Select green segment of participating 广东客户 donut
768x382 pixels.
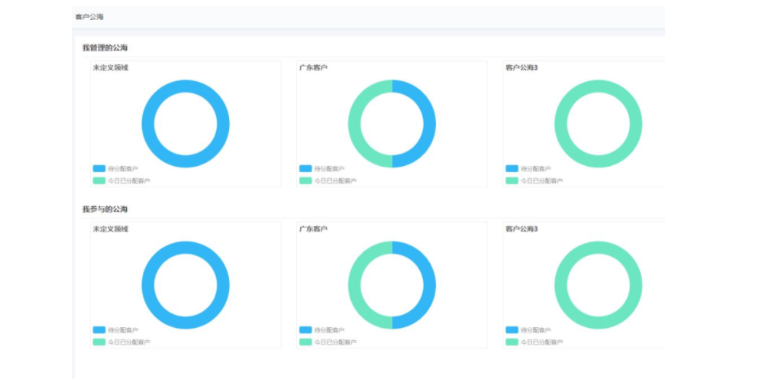pos(354,285)
